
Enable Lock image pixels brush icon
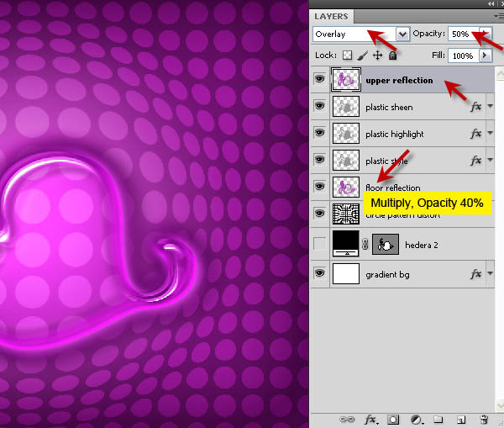click(x=363, y=55)
